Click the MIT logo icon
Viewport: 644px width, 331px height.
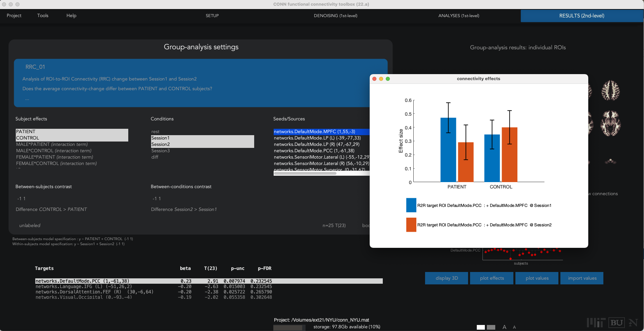pos(596,323)
